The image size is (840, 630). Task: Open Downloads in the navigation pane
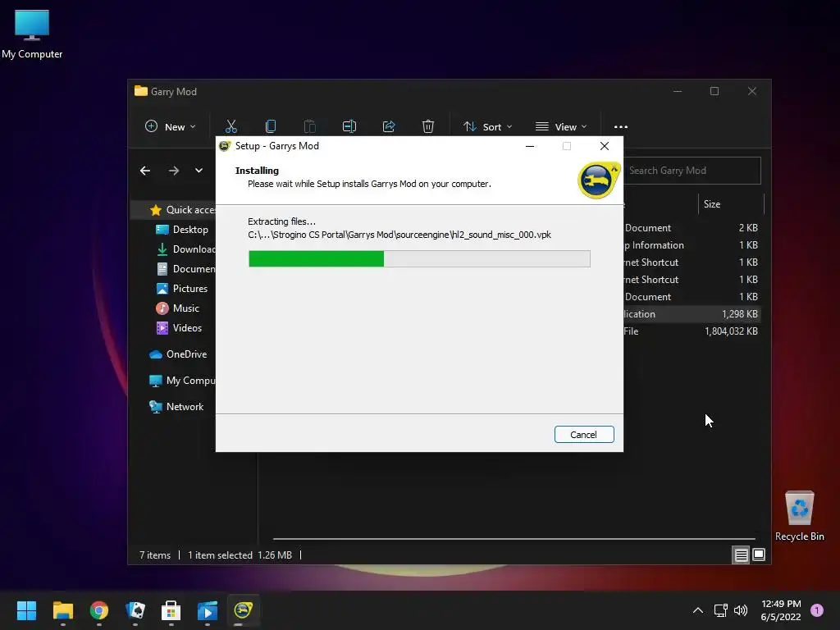(x=185, y=249)
